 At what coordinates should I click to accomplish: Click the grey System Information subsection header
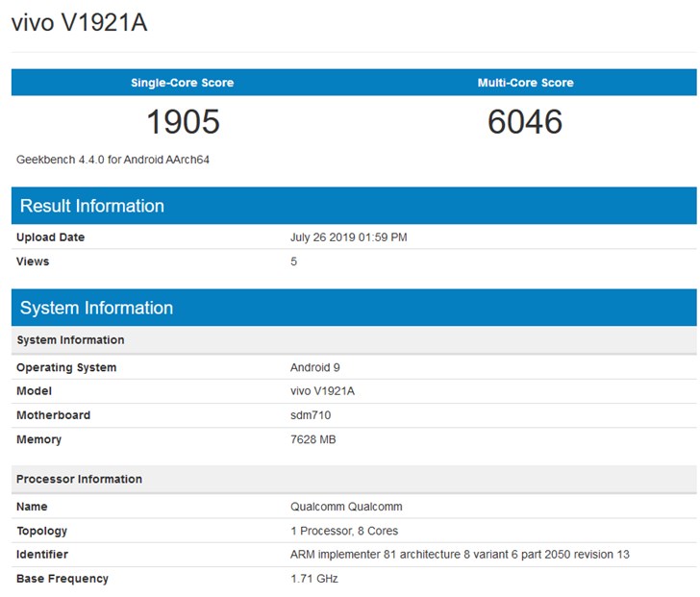click(70, 340)
